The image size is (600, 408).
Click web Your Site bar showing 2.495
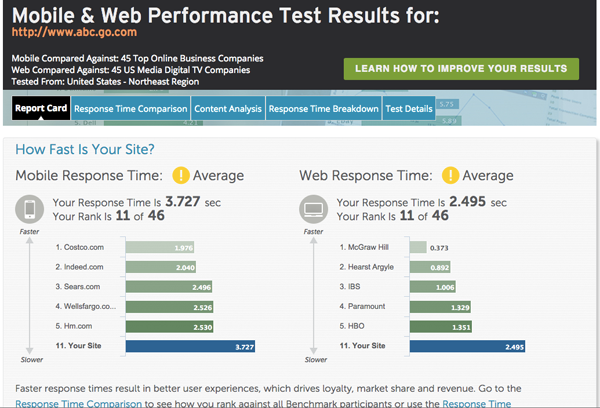point(467,346)
